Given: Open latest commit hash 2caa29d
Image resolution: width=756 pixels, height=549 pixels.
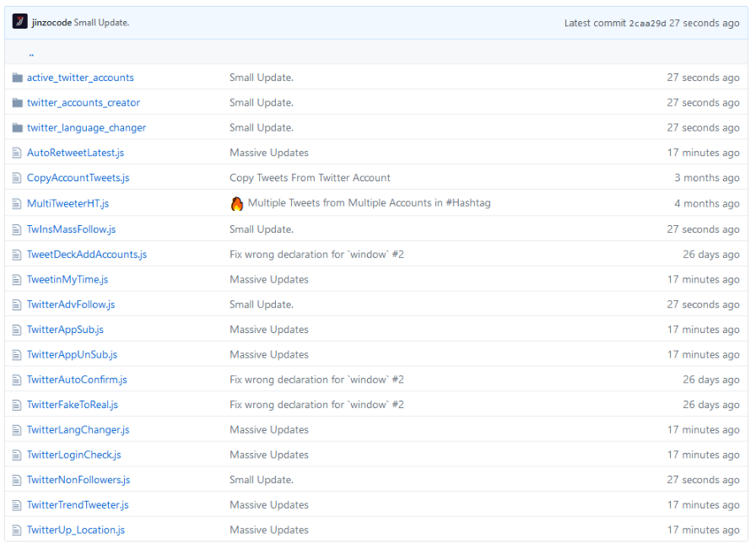Looking at the screenshot, I should pos(647,23).
